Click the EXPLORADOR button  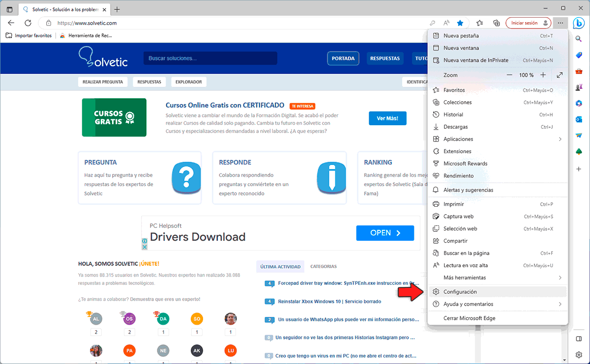tap(189, 82)
